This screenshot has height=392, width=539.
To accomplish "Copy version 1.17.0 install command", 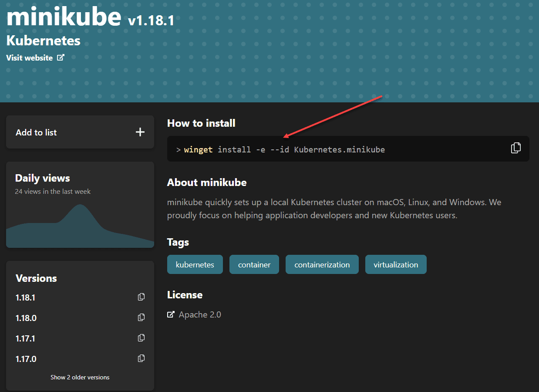I will click(141, 358).
